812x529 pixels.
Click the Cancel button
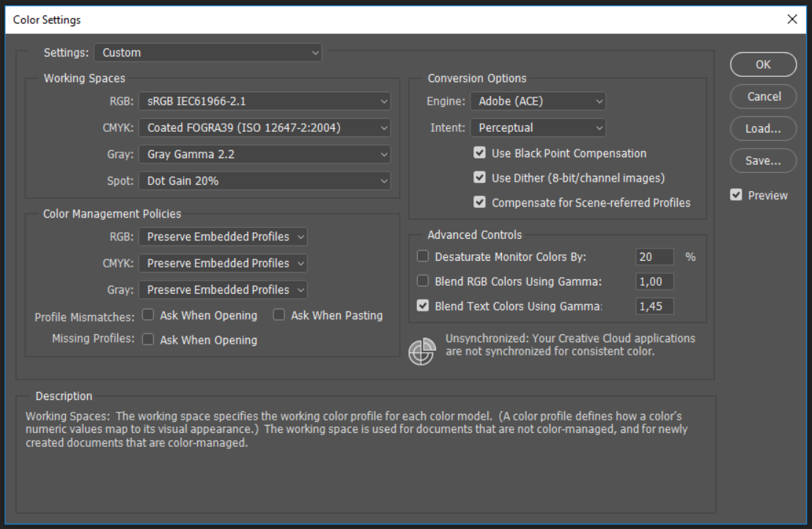pyautogui.click(x=764, y=97)
